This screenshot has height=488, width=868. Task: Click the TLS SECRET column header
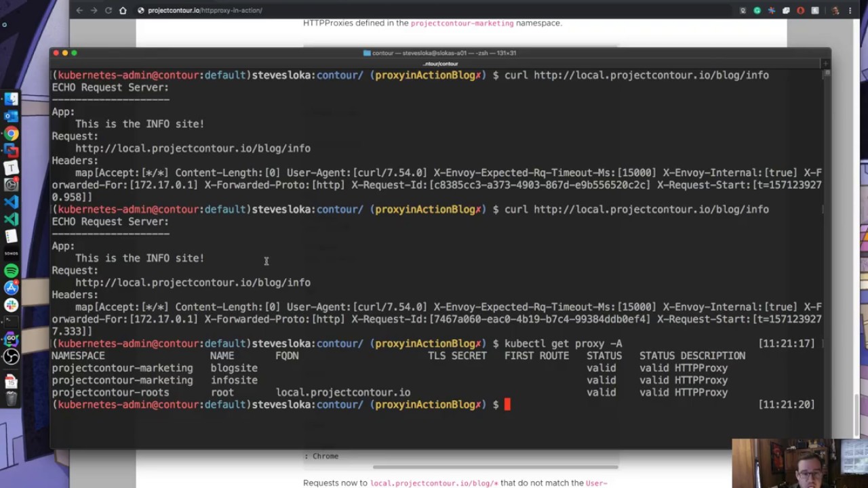click(457, 356)
